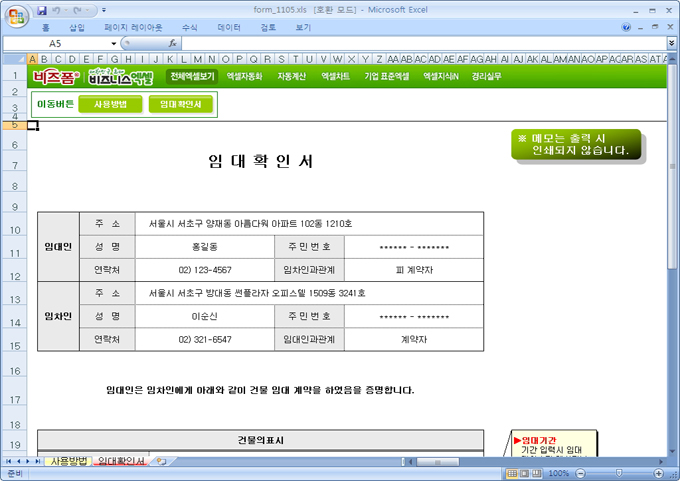Click the 홍길동 name cell

click(204, 246)
